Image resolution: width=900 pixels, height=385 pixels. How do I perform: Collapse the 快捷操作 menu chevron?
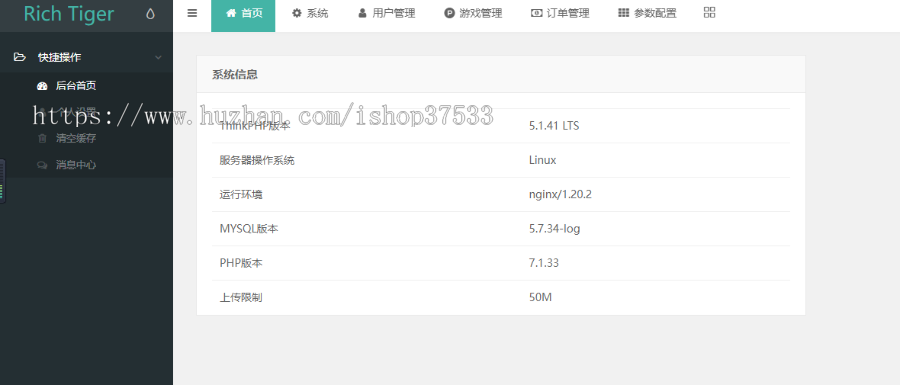[158, 57]
